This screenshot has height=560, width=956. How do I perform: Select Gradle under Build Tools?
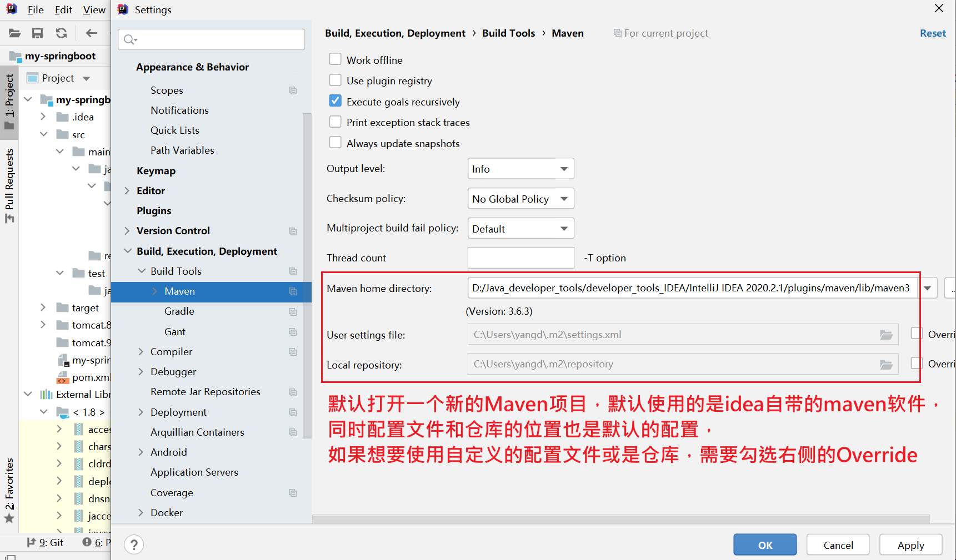[x=179, y=311]
